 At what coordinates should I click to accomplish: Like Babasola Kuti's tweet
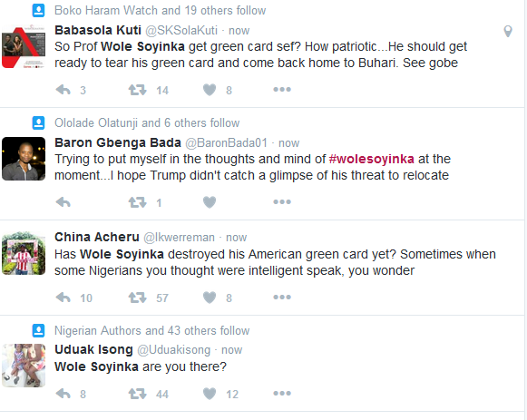[x=210, y=90]
